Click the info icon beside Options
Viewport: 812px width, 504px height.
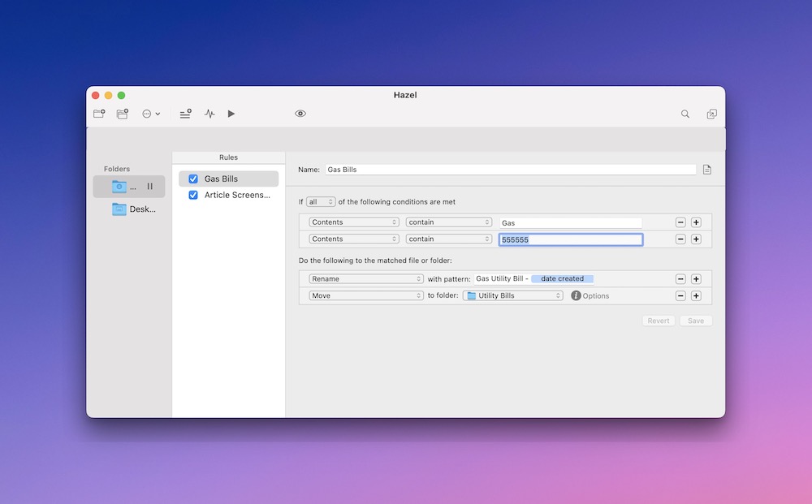tap(576, 295)
